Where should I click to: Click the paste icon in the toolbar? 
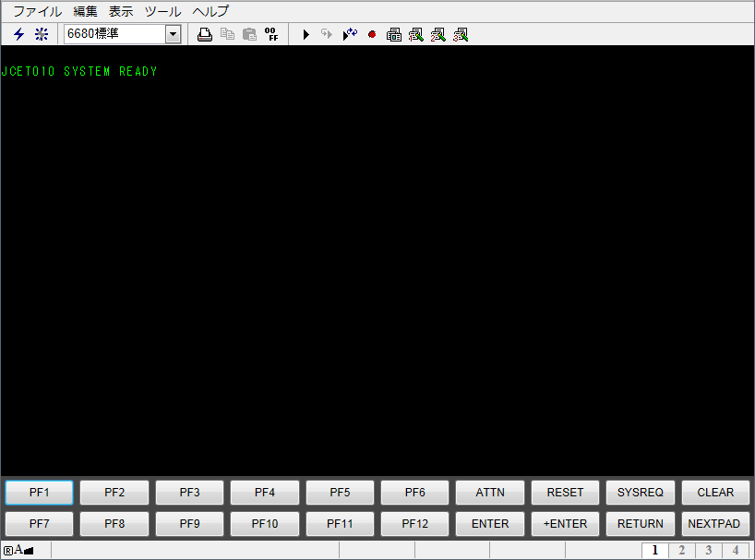point(249,34)
